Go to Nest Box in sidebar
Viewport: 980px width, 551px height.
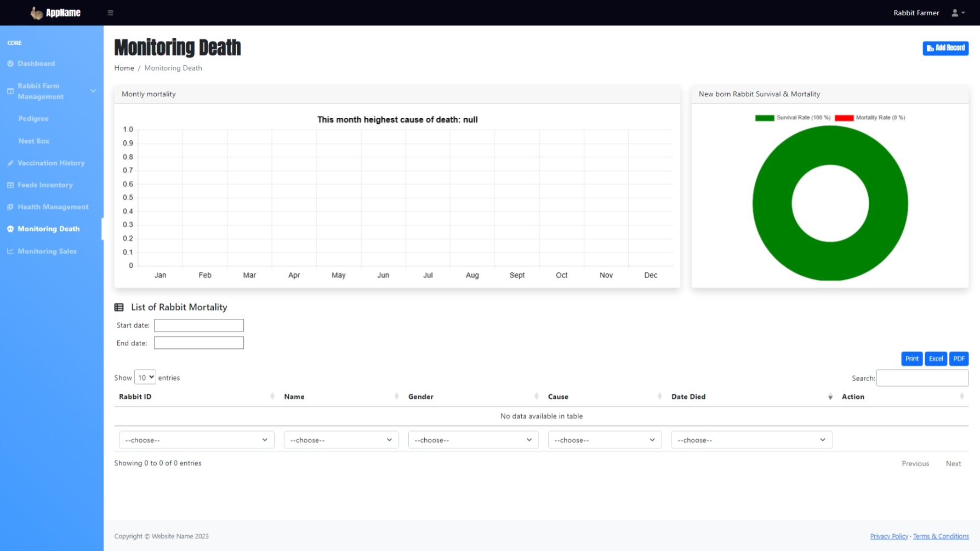pos(34,141)
